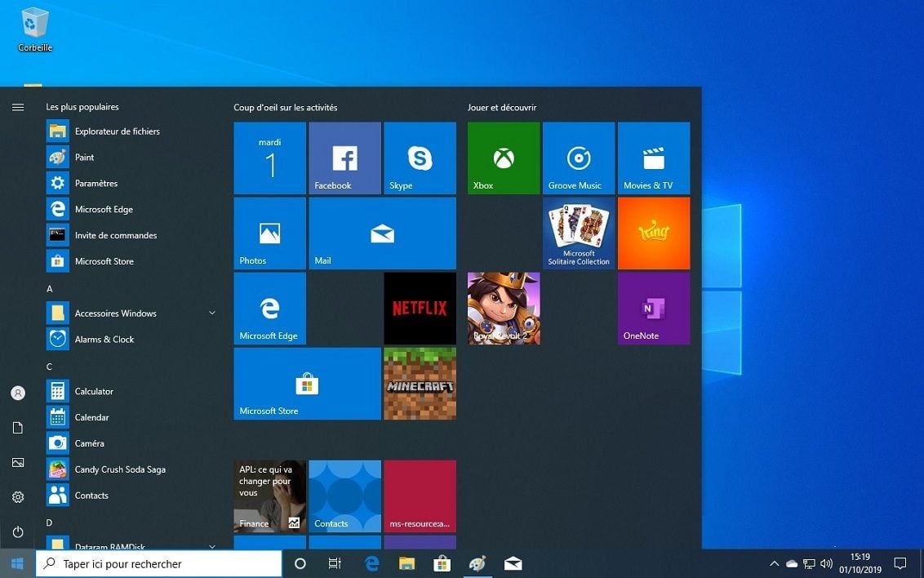Launch Candy Crush Soda Saga
The width and height of the screenshot is (924, 578).
click(x=132, y=469)
